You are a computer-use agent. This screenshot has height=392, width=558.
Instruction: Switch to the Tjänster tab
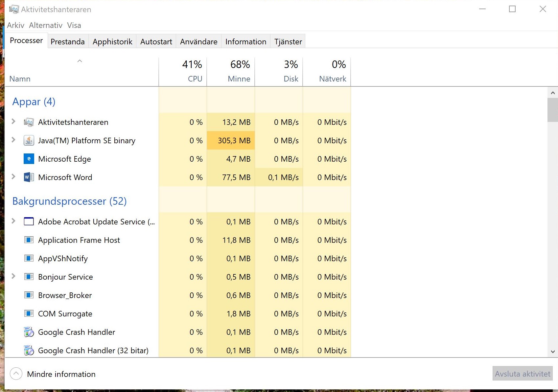[288, 41]
